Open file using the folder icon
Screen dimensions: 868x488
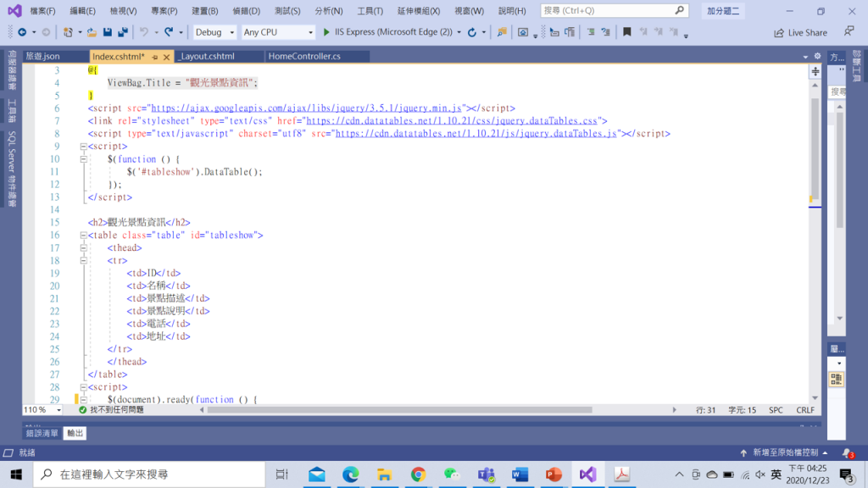click(x=92, y=33)
